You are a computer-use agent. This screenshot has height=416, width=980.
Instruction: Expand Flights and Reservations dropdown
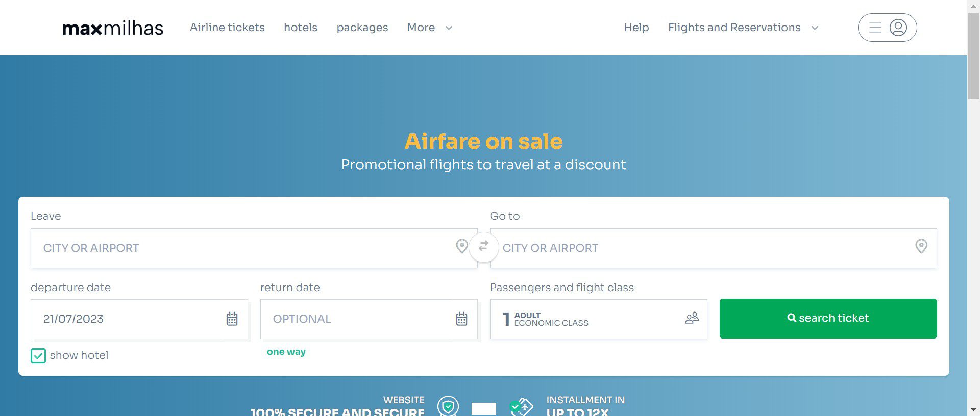[743, 28]
